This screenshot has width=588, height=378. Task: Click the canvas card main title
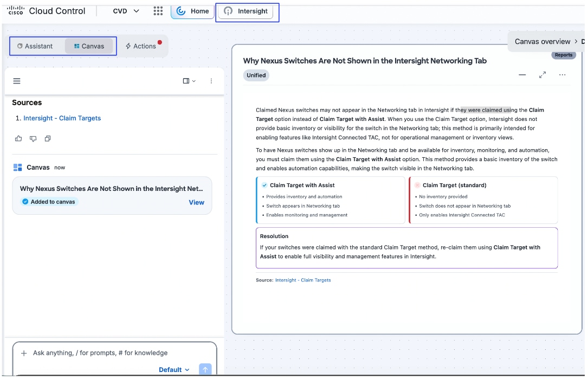click(365, 61)
